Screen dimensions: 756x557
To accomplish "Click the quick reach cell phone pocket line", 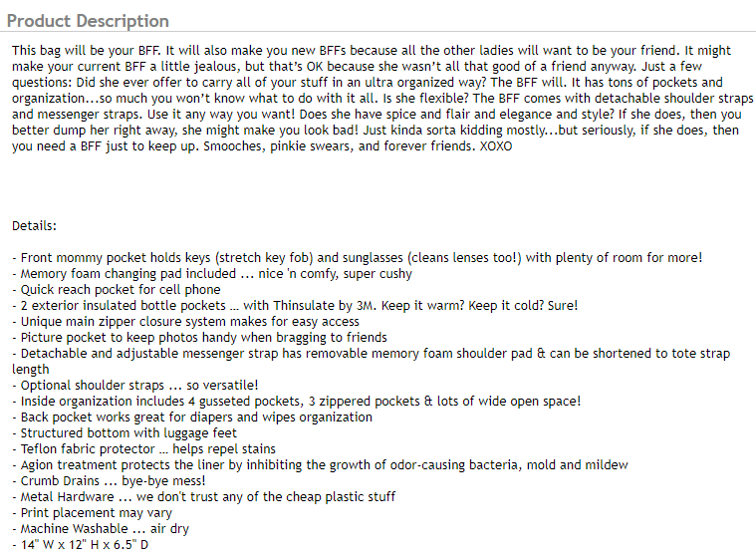I will click(x=118, y=290).
